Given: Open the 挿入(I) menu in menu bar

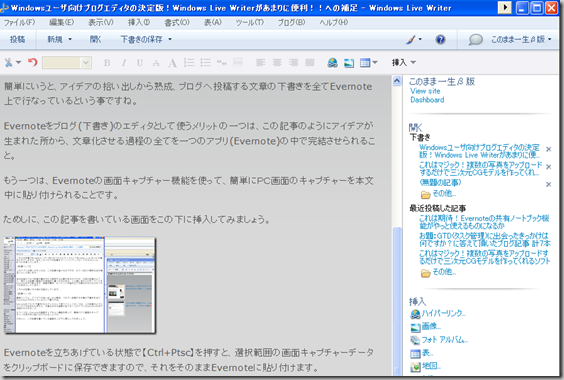Looking at the screenshot, I should point(139,22).
